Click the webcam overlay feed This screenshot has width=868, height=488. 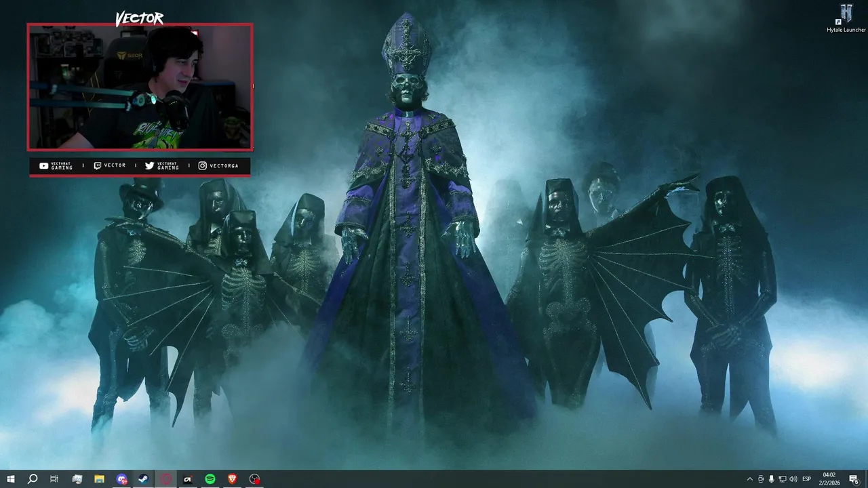point(140,87)
